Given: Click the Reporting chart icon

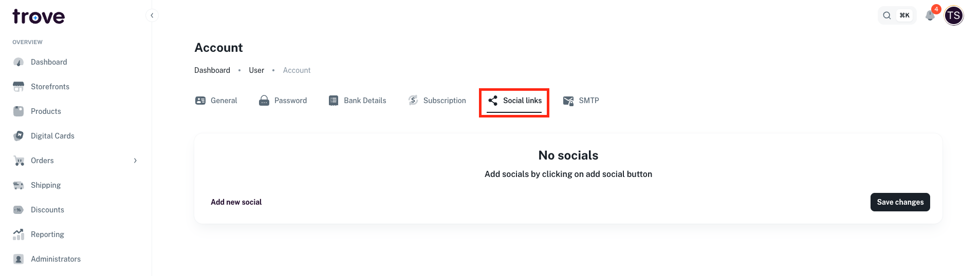Looking at the screenshot, I should (x=19, y=234).
